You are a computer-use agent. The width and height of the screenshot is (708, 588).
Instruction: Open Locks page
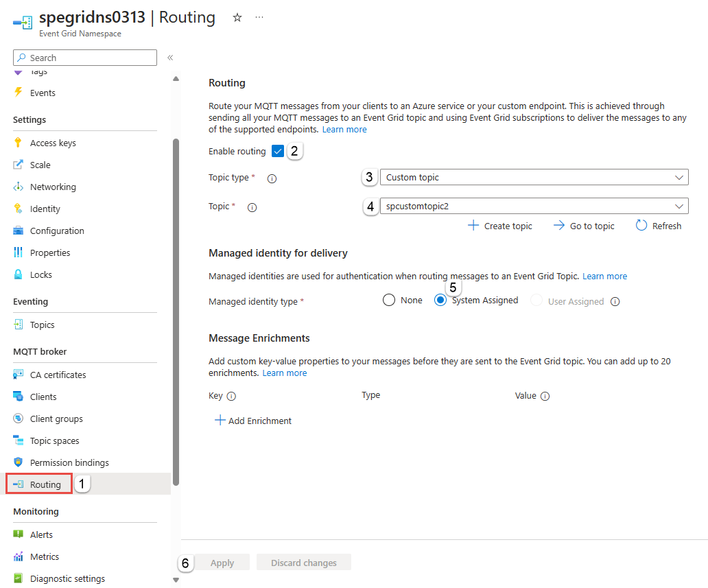[40, 274]
